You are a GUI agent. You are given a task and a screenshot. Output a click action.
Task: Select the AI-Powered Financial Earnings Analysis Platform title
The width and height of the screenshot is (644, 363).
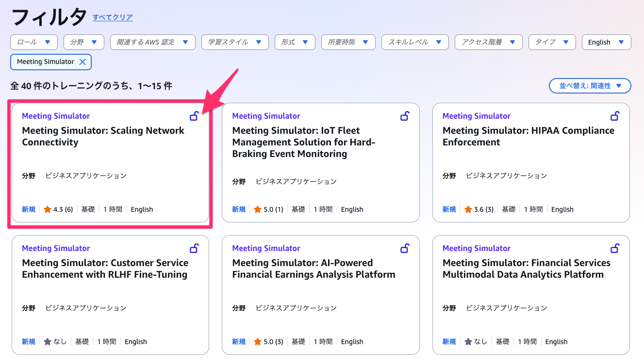pos(314,268)
